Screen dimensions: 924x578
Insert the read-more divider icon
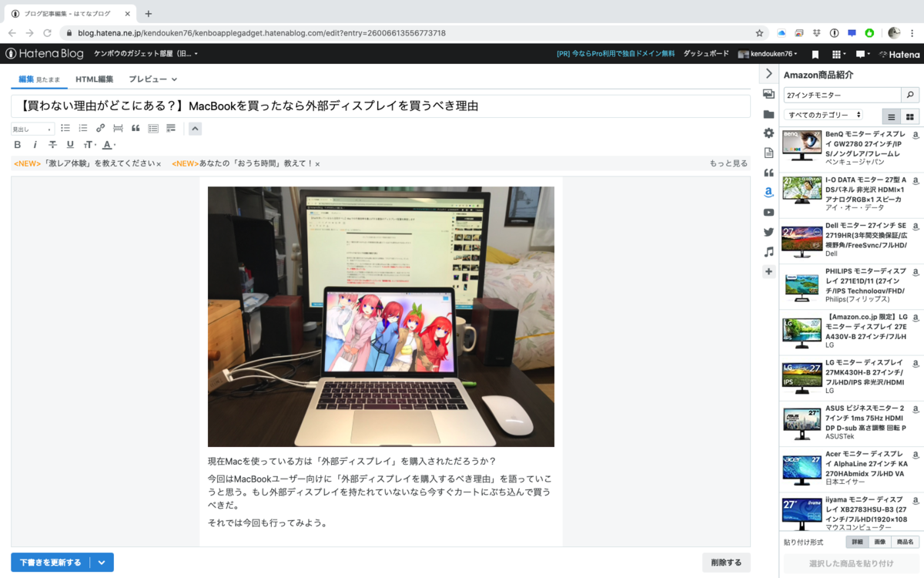pyautogui.click(x=118, y=129)
